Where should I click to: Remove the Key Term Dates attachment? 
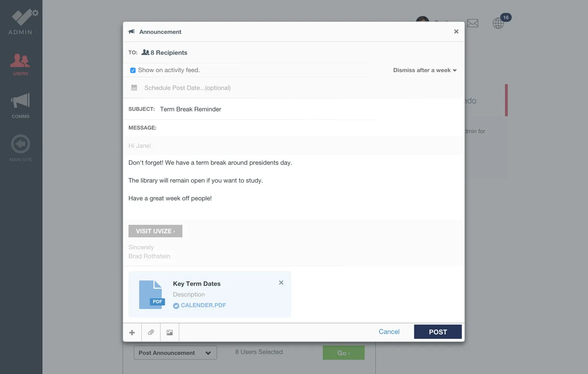click(281, 283)
